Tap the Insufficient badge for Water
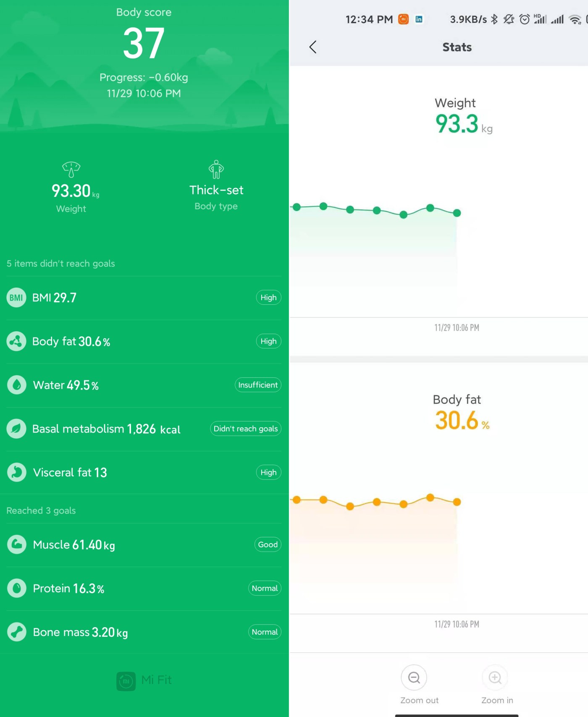The height and width of the screenshot is (717, 588). click(258, 385)
